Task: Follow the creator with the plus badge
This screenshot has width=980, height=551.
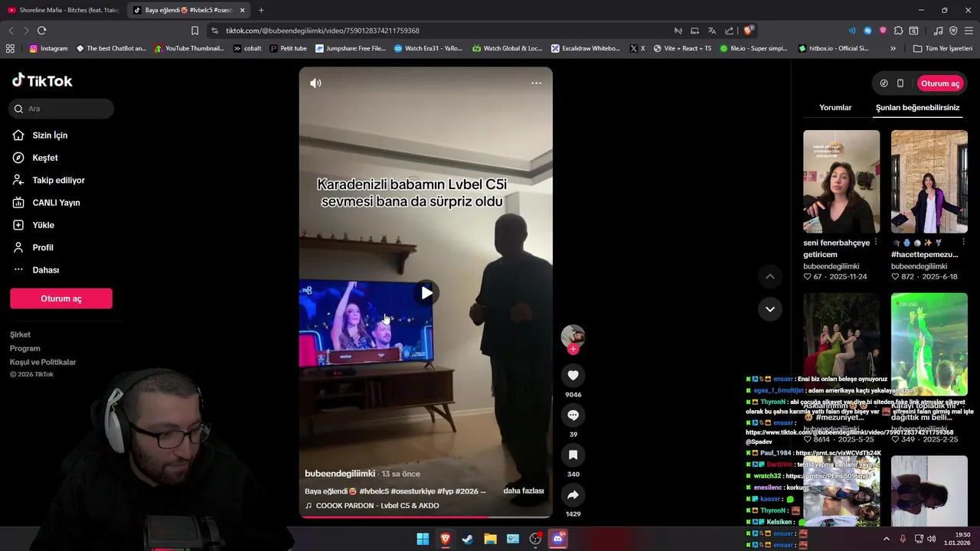Action: coord(573,349)
